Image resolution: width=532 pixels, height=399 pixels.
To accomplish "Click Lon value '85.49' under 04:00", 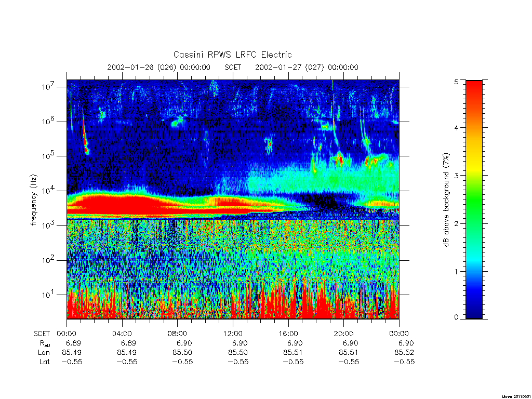I will coord(127,353).
